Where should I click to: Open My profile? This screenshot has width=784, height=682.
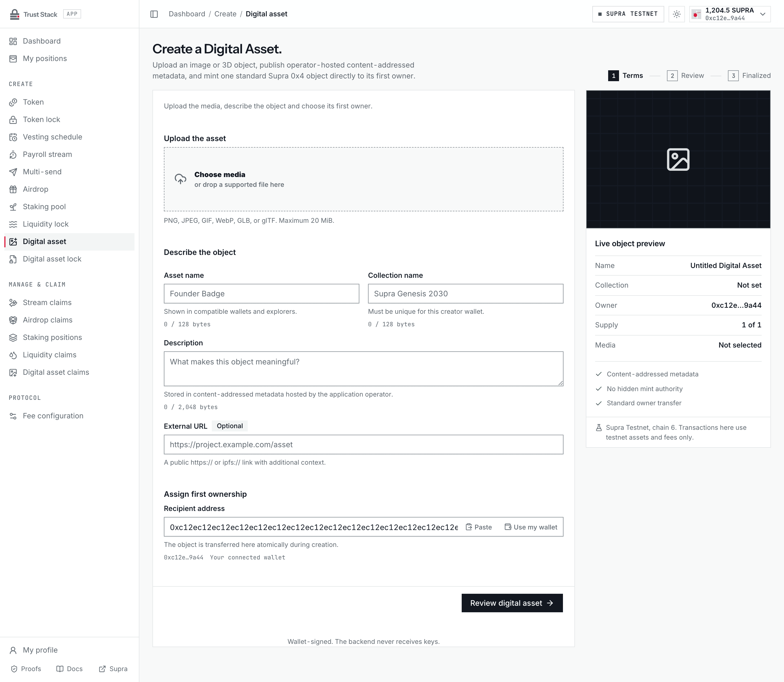point(69,650)
